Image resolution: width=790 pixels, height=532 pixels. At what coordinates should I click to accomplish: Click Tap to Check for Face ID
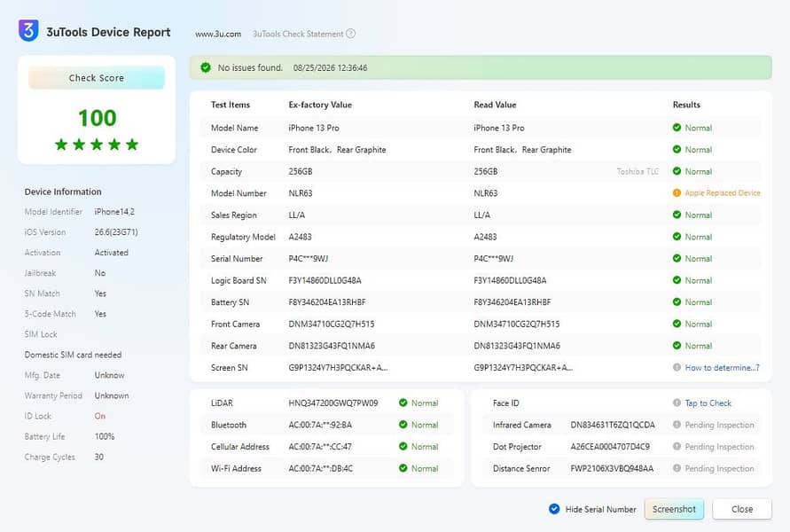tap(708, 403)
